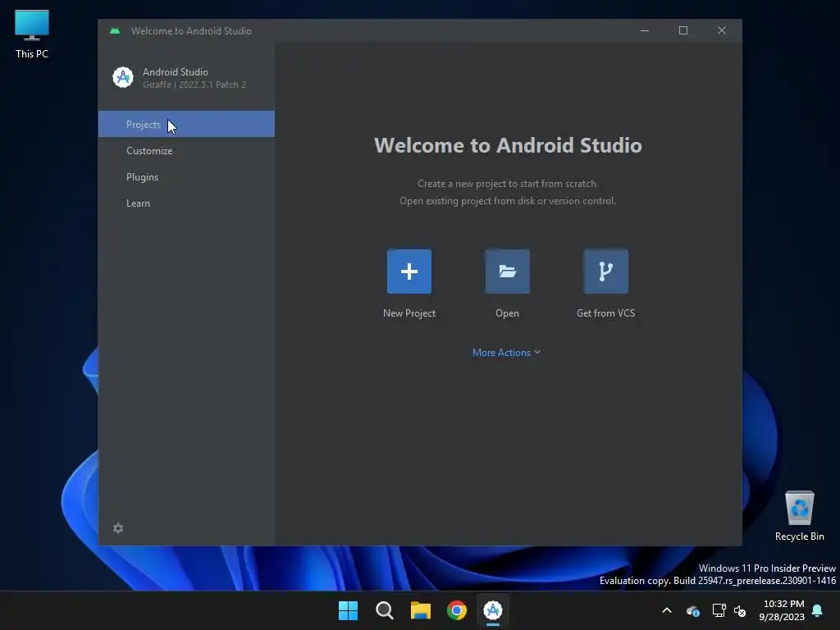Image resolution: width=840 pixels, height=630 pixels.
Task: Click the New Project label
Action: click(409, 313)
